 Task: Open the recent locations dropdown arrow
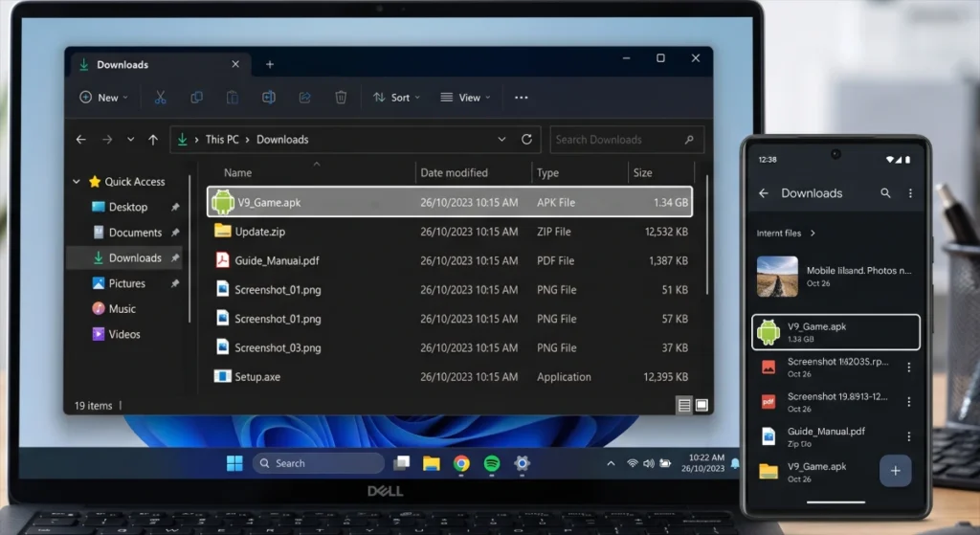pos(130,140)
